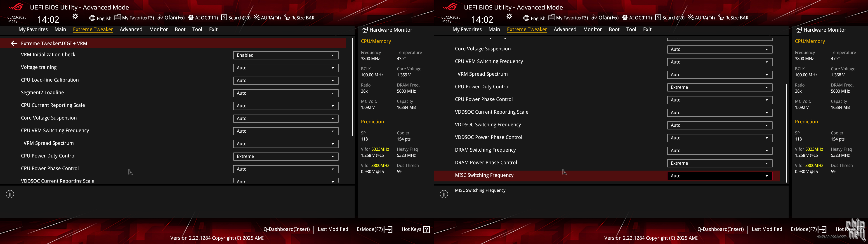Open My Favorite(F3) in right BIOS screen

[568, 18]
